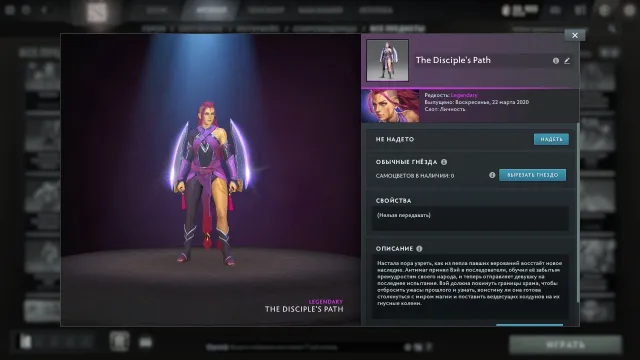Click info icon next to ОБЫЧНЫЕ ГНЁЗДА heading
The width and height of the screenshot is (640, 360).
point(444,162)
